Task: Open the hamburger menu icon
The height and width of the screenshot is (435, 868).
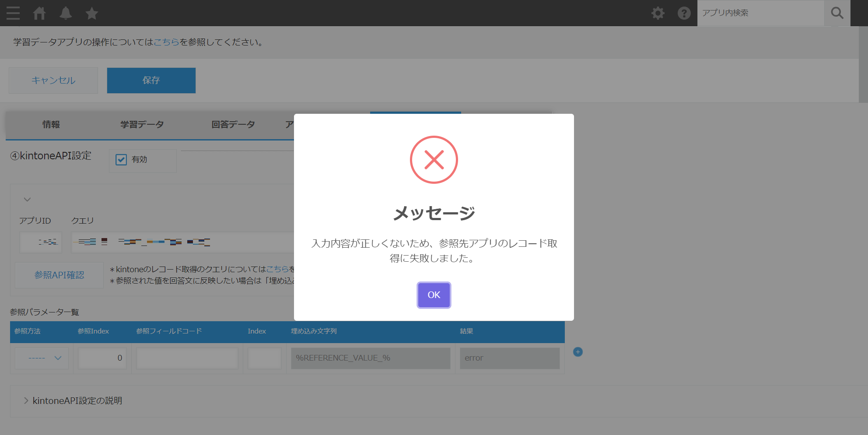Action: 13,13
